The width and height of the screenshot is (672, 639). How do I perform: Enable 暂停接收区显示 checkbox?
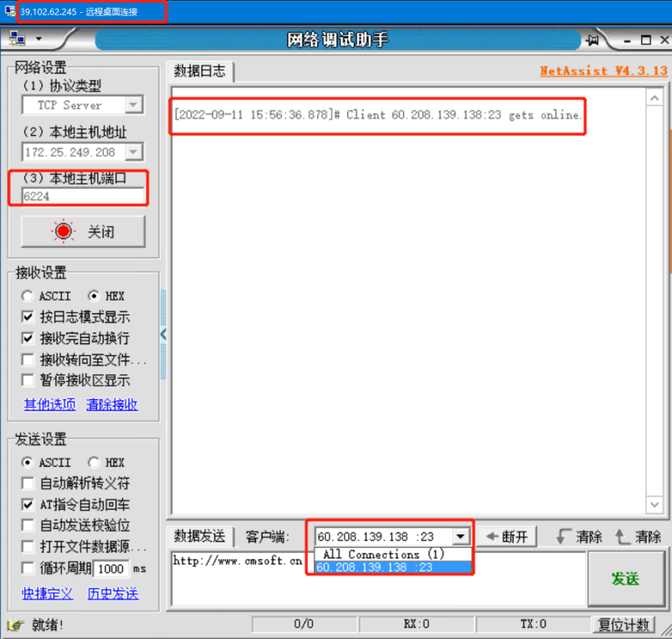(28, 381)
